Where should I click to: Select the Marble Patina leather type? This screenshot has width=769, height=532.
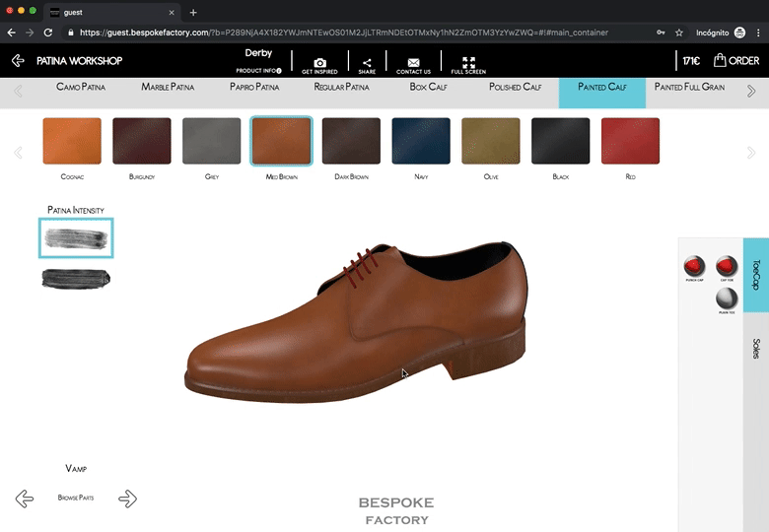tap(168, 88)
